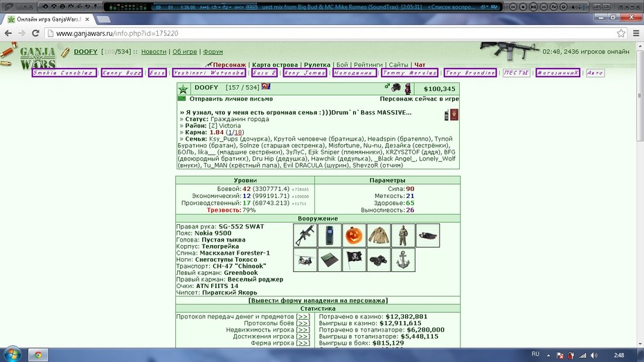This screenshot has height=362, width=644.
Task: Click the phone and passport icon in profile
Action: point(451,114)
